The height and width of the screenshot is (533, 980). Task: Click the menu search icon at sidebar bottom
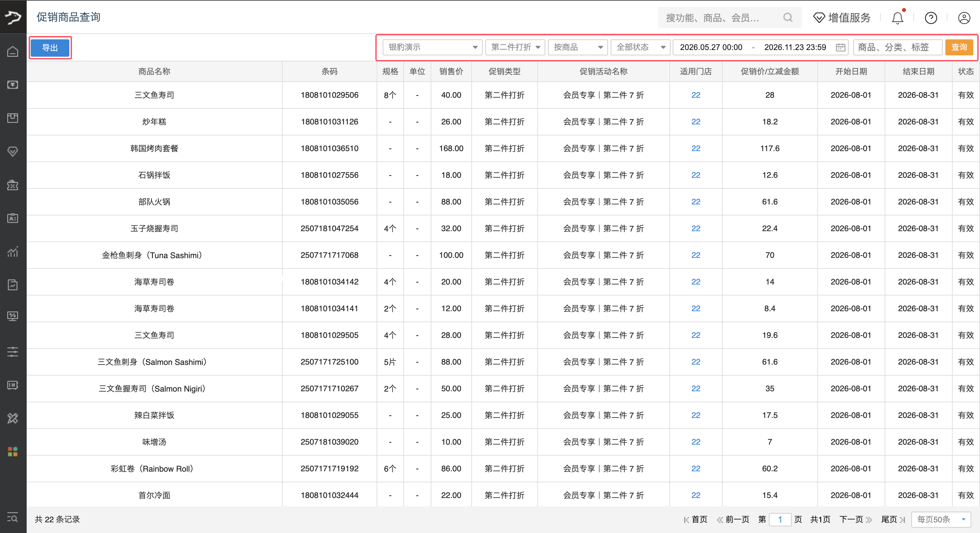coord(13,518)
